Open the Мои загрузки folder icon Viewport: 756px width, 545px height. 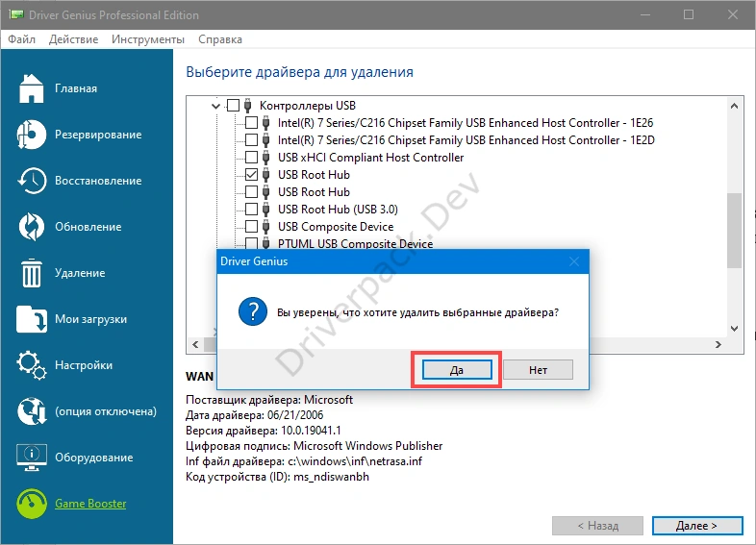(x=32, y=319)
